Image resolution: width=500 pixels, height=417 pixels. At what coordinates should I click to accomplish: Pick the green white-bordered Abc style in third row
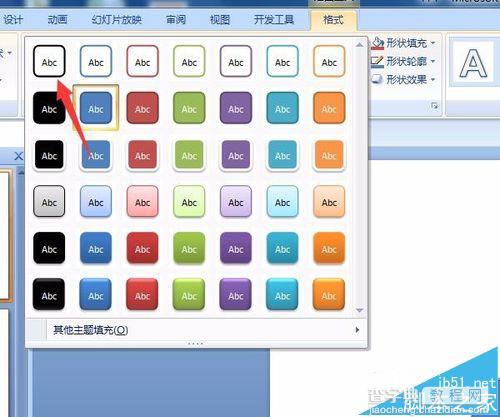click(x=189, y=155)
